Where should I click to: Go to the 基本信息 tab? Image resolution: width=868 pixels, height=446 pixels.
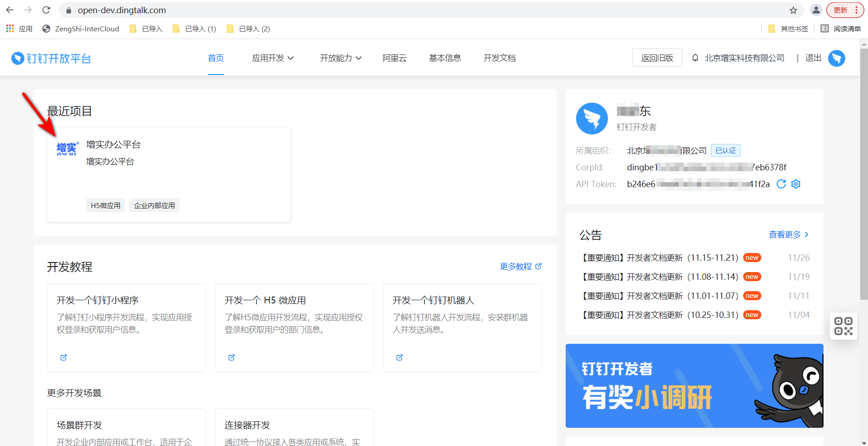[445, 58]
